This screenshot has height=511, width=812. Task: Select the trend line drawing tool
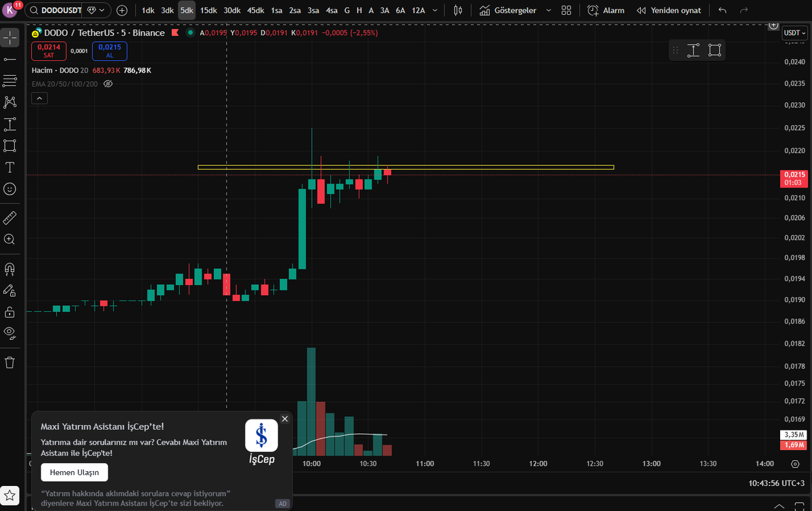[9, 59]
